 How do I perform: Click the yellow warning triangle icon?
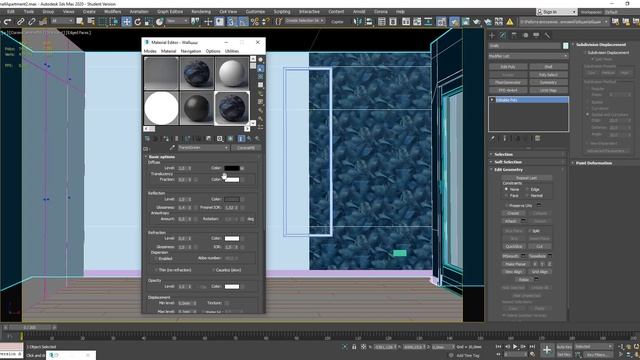point(510,22)
